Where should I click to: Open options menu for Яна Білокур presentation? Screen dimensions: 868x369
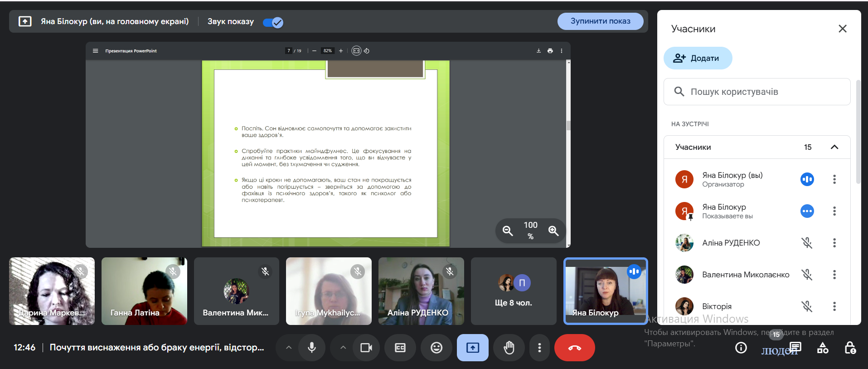coord(834,211)
